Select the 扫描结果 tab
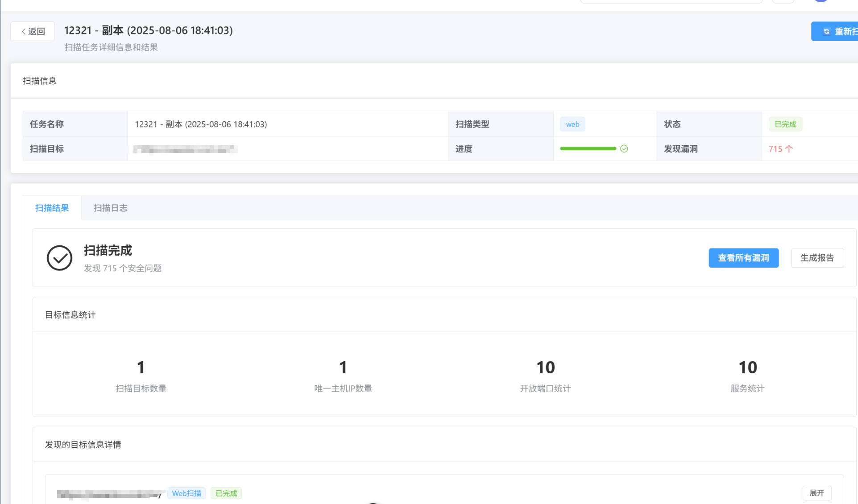 [52, 208]
